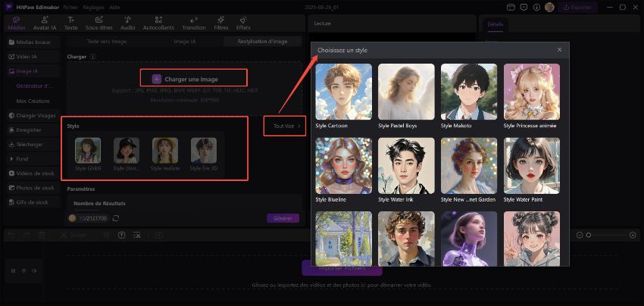Expand the Image IA sidebar category

[30, 70]
